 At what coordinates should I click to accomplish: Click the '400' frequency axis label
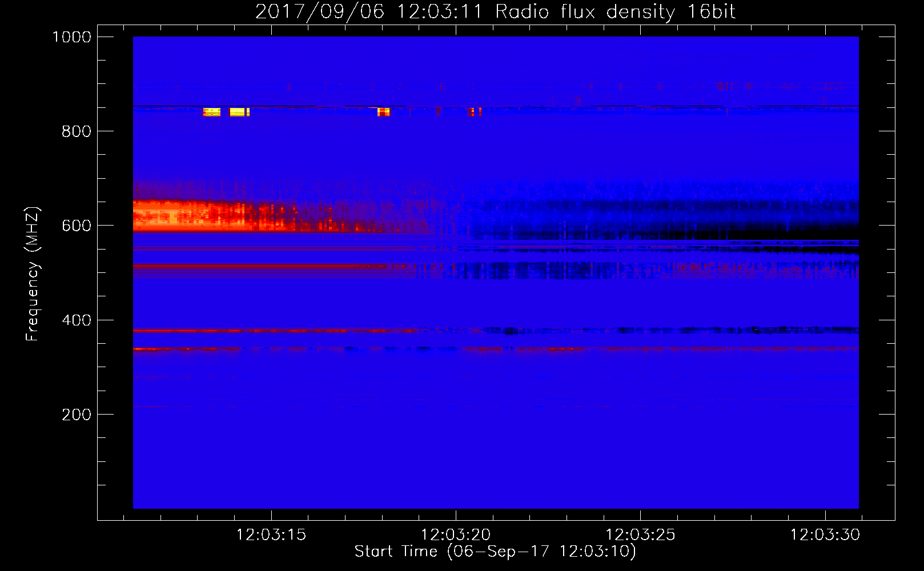point(77,320)
